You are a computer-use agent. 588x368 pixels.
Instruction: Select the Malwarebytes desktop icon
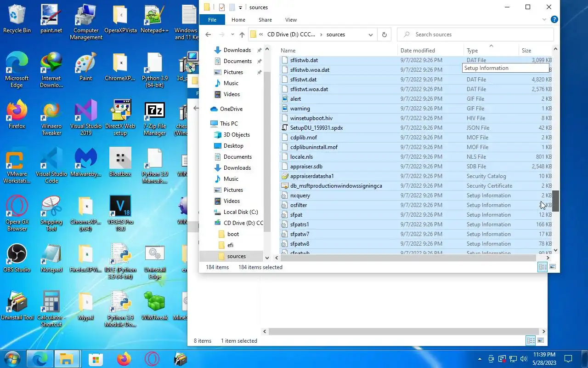[x=86, y=162]
